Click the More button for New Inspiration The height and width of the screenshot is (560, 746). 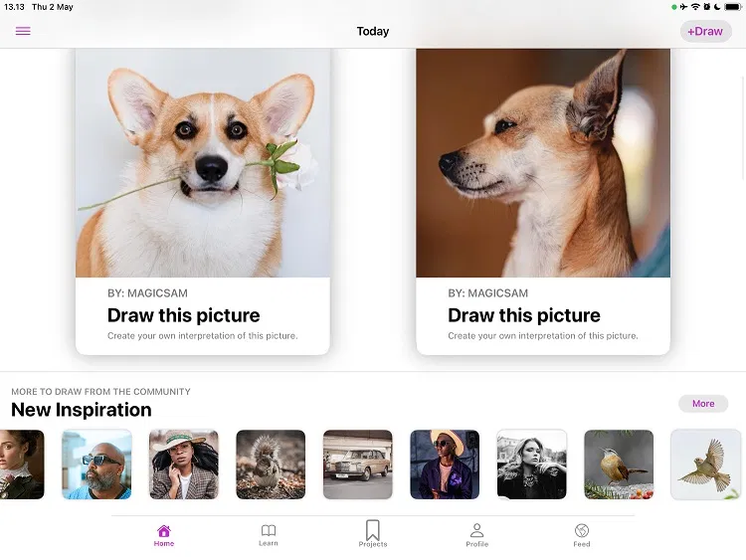pyautogui.click(x=703, y=404)
